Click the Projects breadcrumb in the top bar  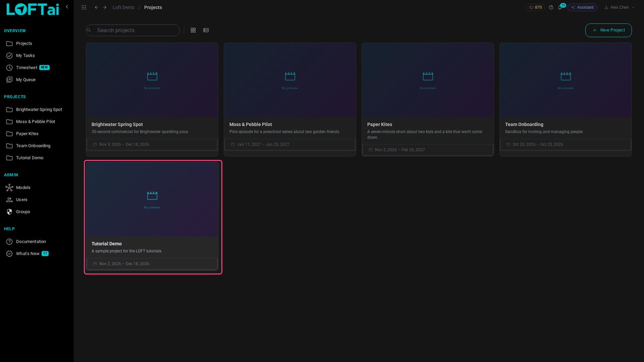[153, 8]
